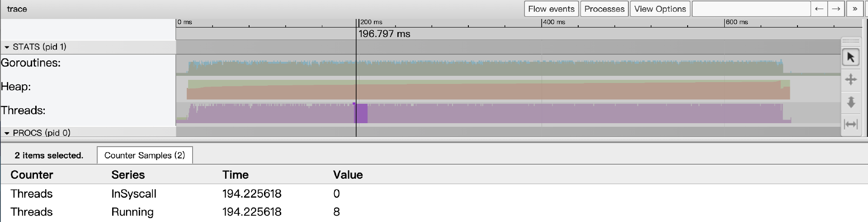This screenshot has width=868, height=222.
Task: Collapse the PROCS (pid 0) section
Action: pyautogui.click(x=7, y=133)
